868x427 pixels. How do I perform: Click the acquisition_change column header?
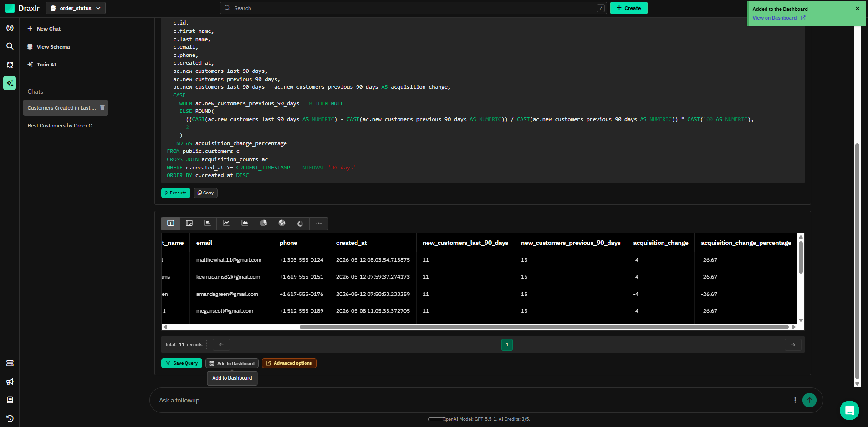(x=660, y=243)
